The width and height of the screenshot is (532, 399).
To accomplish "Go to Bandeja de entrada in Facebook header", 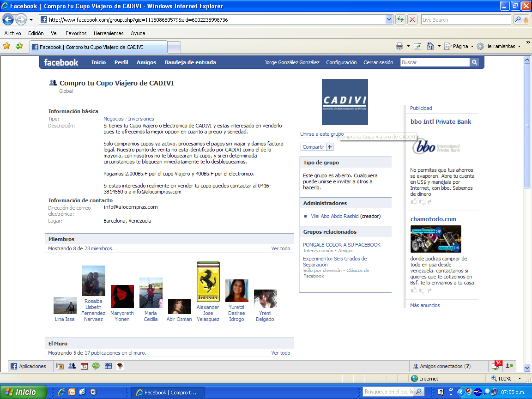I will click(x=190, y=62).
